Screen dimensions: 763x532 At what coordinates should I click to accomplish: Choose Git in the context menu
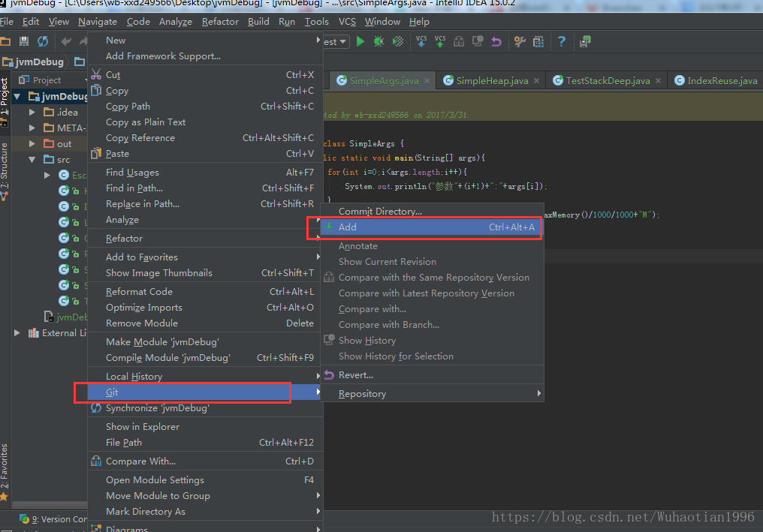204,392
